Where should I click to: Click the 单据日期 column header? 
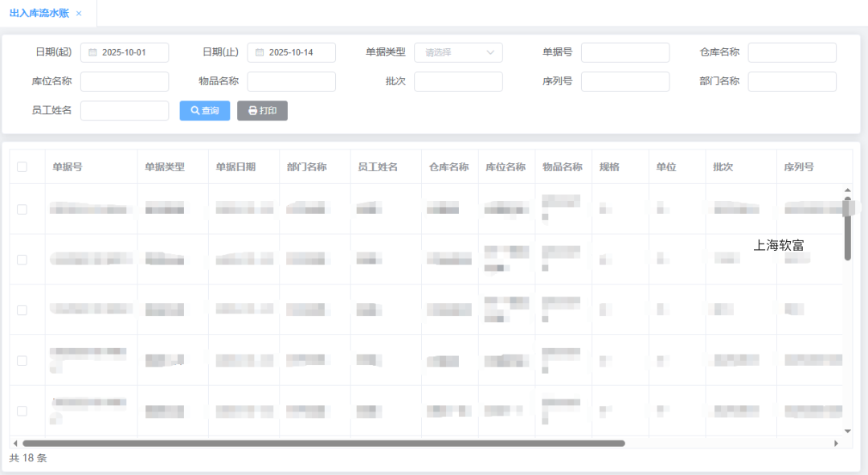235,167
